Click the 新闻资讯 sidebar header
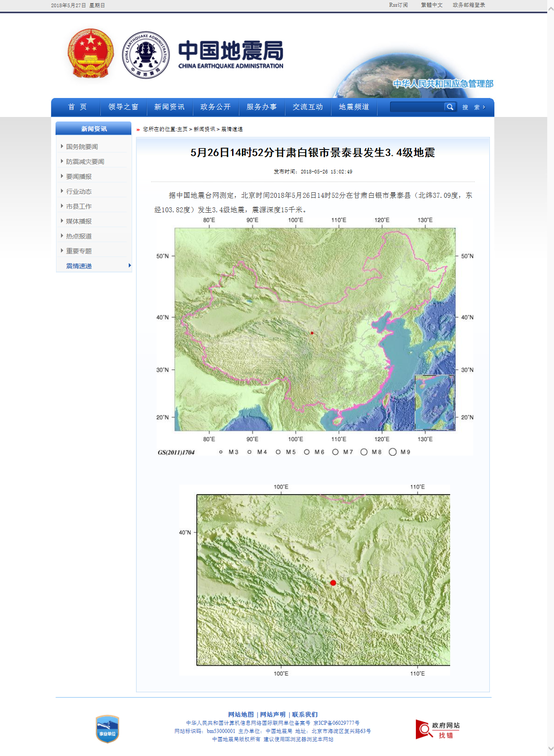The height and width of the screenshot is (756, 554). click(x=93, y=129)
